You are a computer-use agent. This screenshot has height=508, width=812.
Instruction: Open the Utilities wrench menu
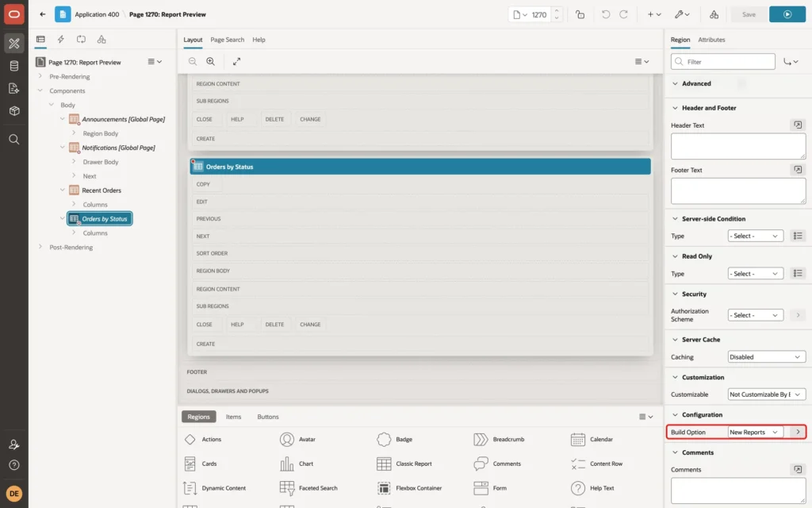coord(681,14)
